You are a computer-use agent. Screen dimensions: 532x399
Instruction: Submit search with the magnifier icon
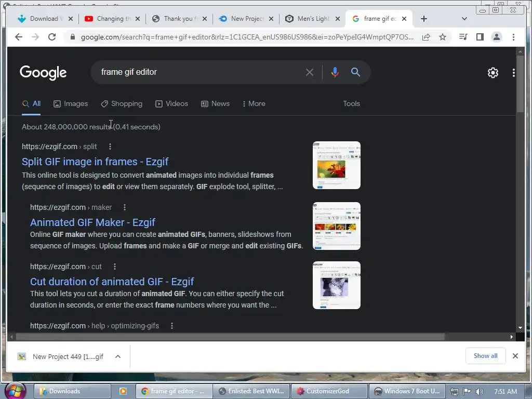[355, 72]
